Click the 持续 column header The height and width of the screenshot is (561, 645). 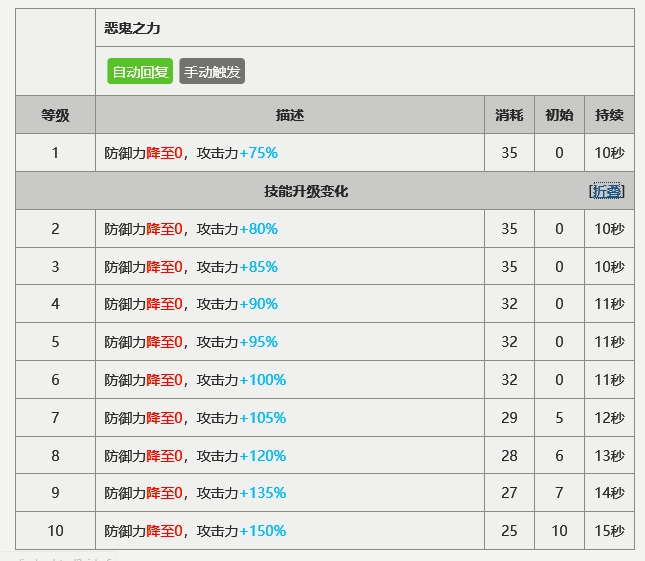click(x=609, y=115)
